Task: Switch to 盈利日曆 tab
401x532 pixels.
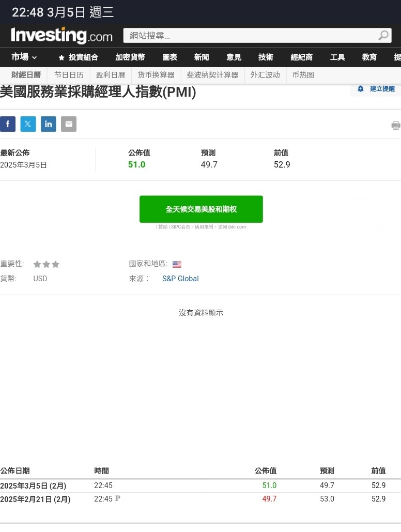Action: pyautogui.click(x=111, y=75)
